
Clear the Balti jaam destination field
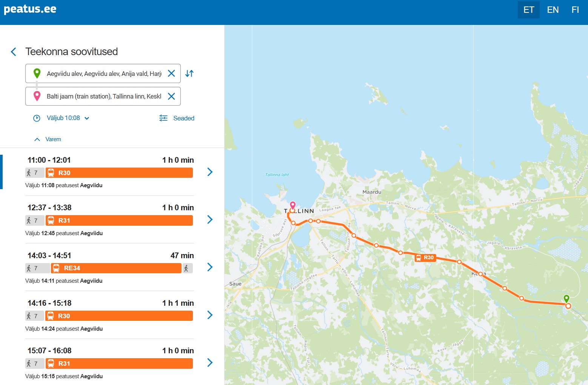(x=171, y=96)
